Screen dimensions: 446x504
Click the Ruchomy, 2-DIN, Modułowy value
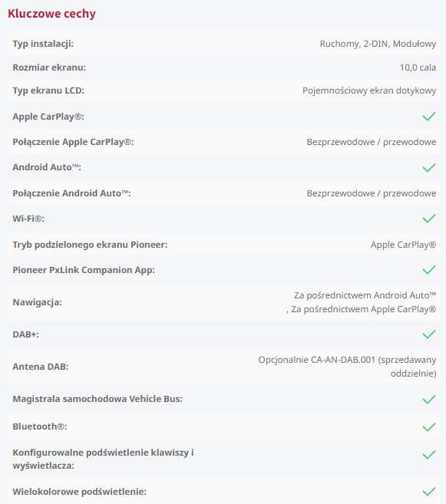[x=378, y=44]
